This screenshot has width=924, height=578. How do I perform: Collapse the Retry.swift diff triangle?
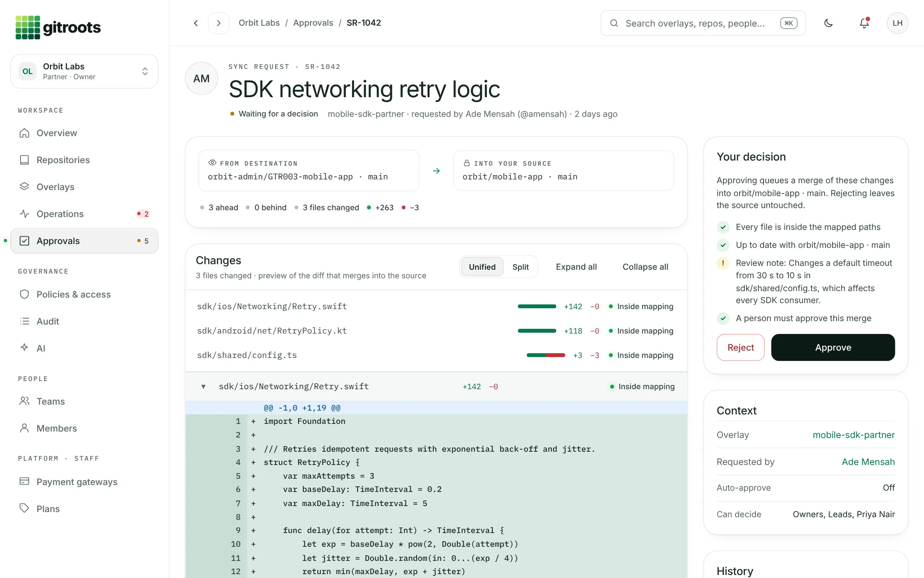coord(204,387)
